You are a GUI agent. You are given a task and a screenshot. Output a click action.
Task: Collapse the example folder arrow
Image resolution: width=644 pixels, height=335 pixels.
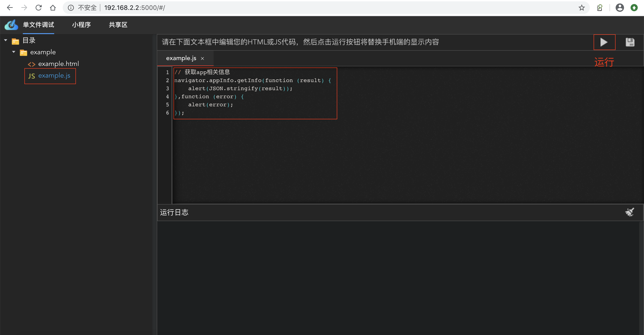coord(14,52)
